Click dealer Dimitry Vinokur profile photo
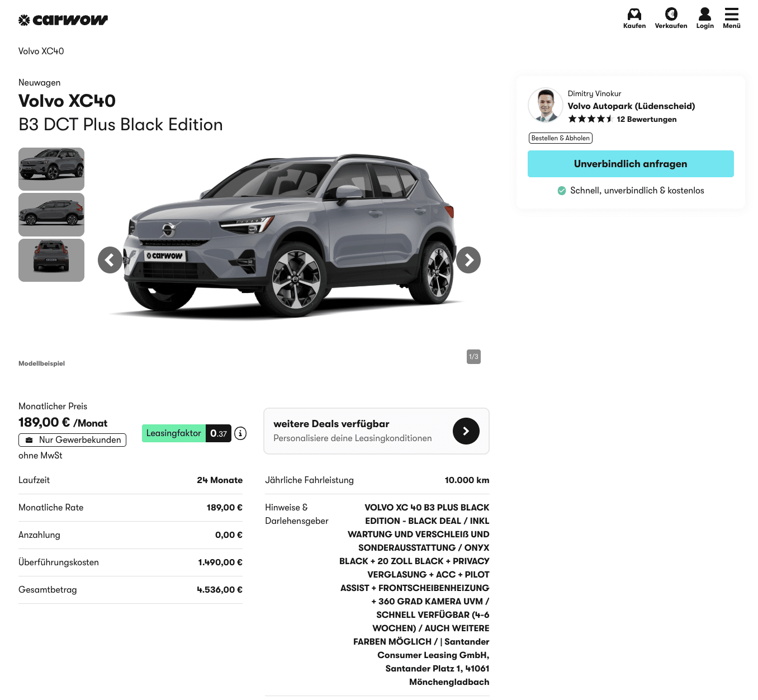This screenshot has width=758, height=700. pyautogui.click(x=545, y=105)
